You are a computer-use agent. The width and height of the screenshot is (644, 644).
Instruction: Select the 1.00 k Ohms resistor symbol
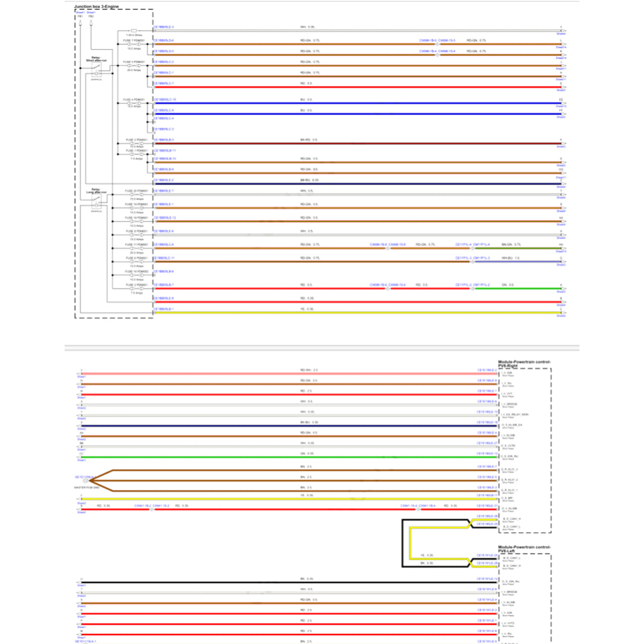[133, 30]
